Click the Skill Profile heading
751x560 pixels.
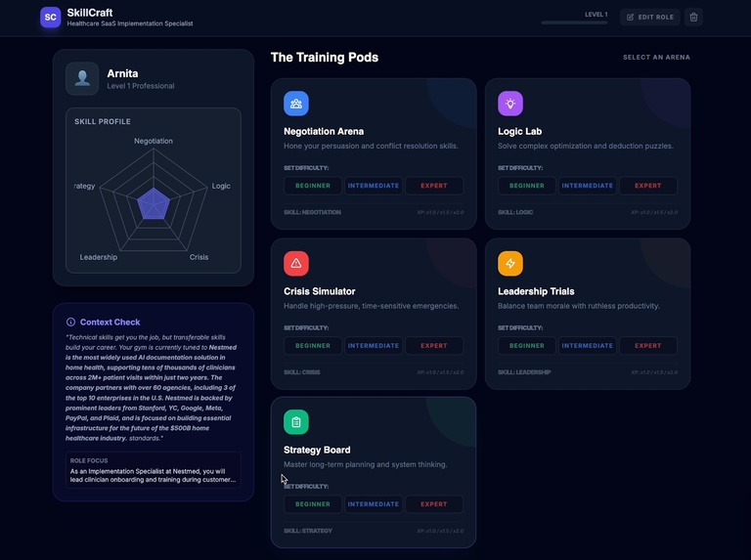(x=103, y=121)
